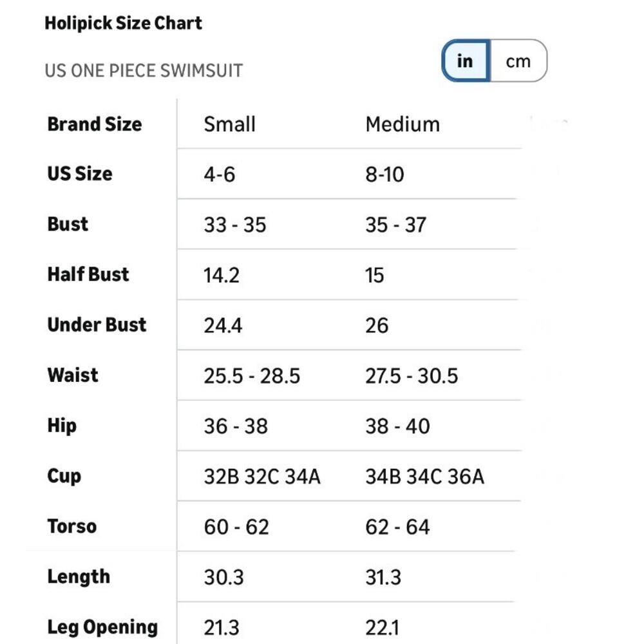
Task: Select the Medium cup sizes 34B 34C 36A
Action: tap(424, 477)
